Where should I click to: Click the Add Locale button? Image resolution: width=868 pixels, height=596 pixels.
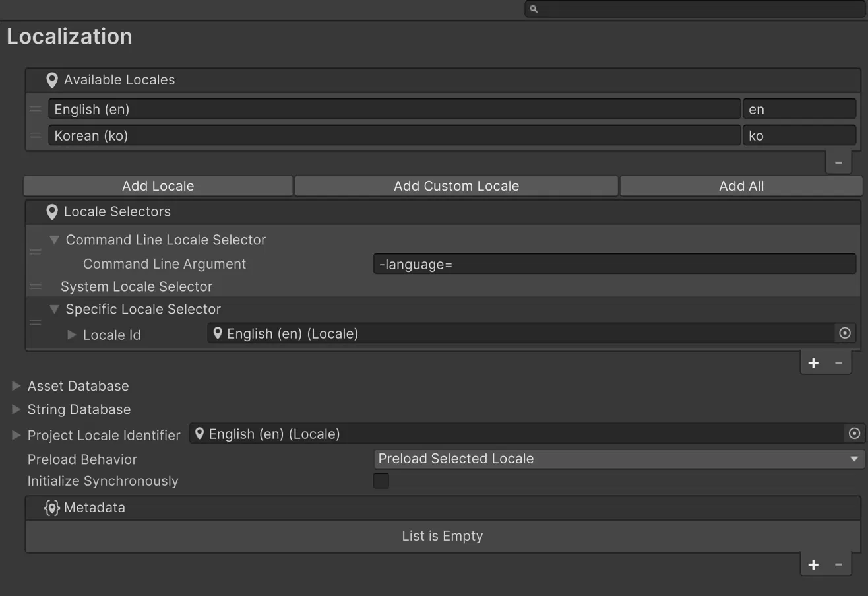pos(158,186)
